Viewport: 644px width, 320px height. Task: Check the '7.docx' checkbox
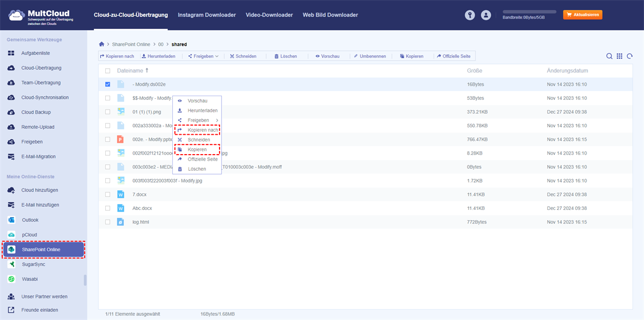108,194
